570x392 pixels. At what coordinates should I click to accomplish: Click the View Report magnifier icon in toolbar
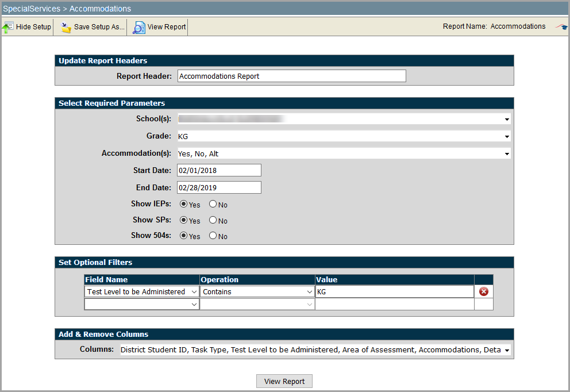[x=139, y=28]
